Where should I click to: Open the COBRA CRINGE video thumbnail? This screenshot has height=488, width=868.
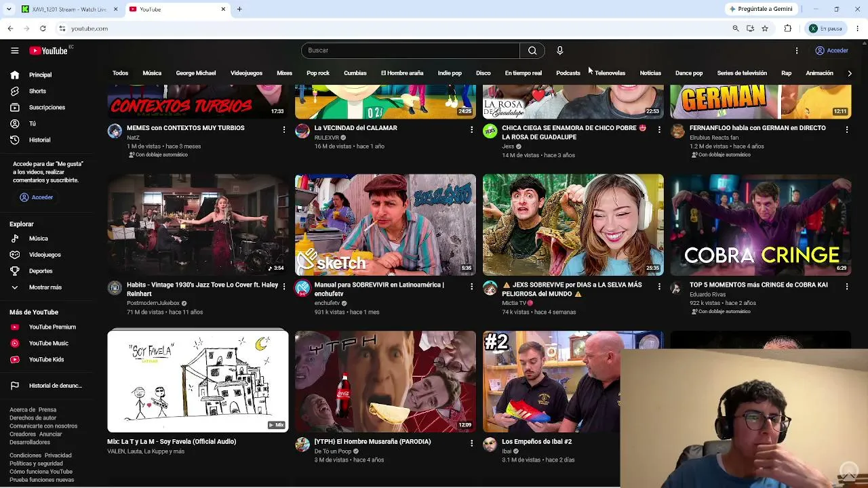761,225
